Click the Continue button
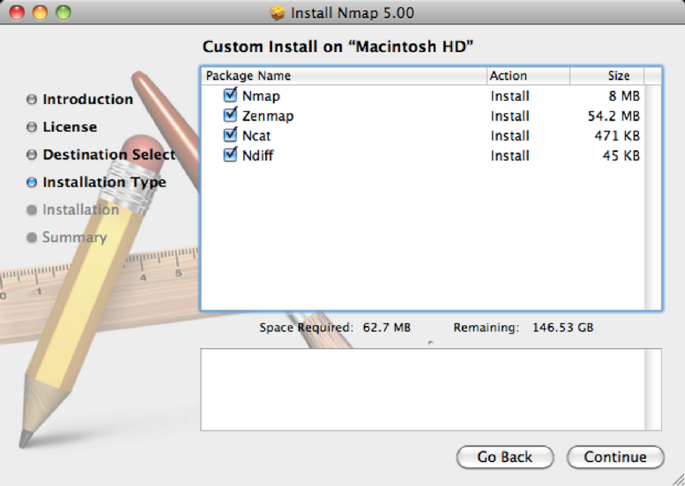Image resolution: width=685 pixels, height=486 pixels. tap(615, 457)
